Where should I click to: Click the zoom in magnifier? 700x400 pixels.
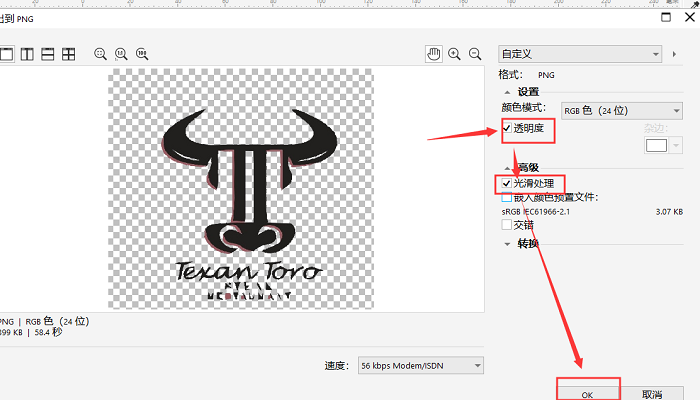point(454,54)
